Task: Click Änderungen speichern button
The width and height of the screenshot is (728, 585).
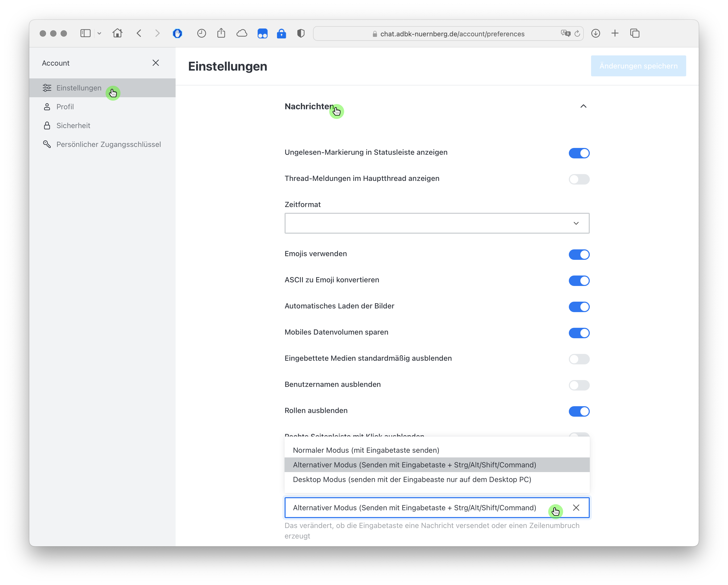Action: (x=638, y=66)
